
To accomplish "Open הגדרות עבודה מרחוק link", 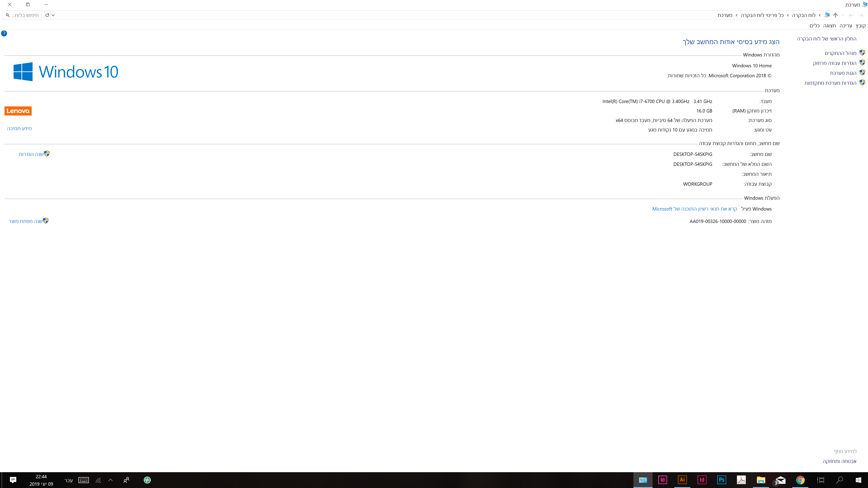I will [x=835, y=63].
